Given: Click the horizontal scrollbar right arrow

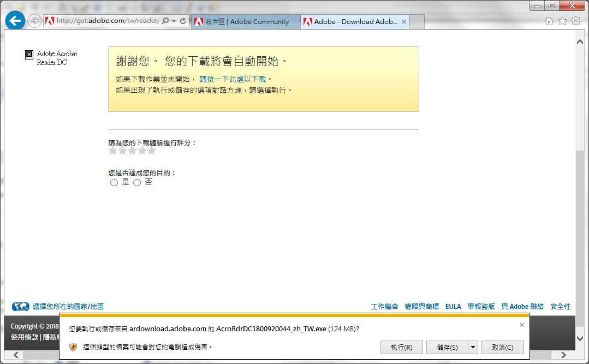Looking at the screenshot, I should click(563, 355).
